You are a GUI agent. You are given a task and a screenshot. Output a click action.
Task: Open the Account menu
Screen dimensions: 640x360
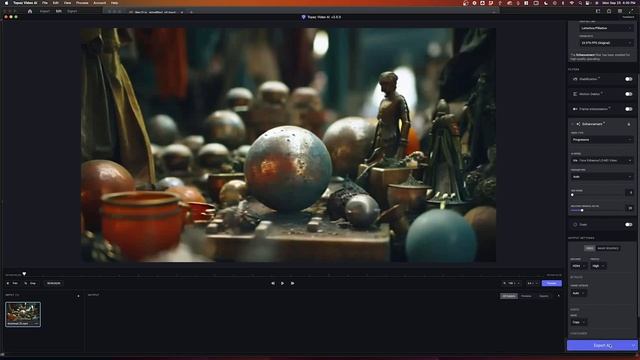click(x=100, y=3)
